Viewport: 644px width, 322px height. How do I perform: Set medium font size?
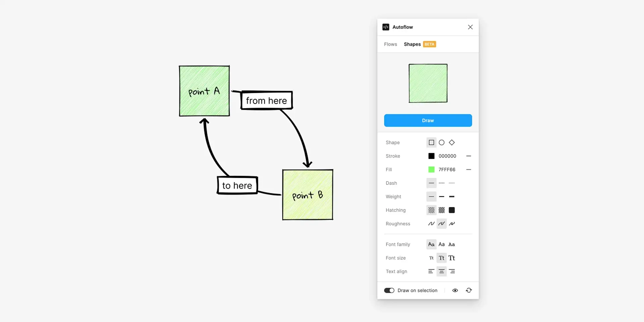point(442,258)
